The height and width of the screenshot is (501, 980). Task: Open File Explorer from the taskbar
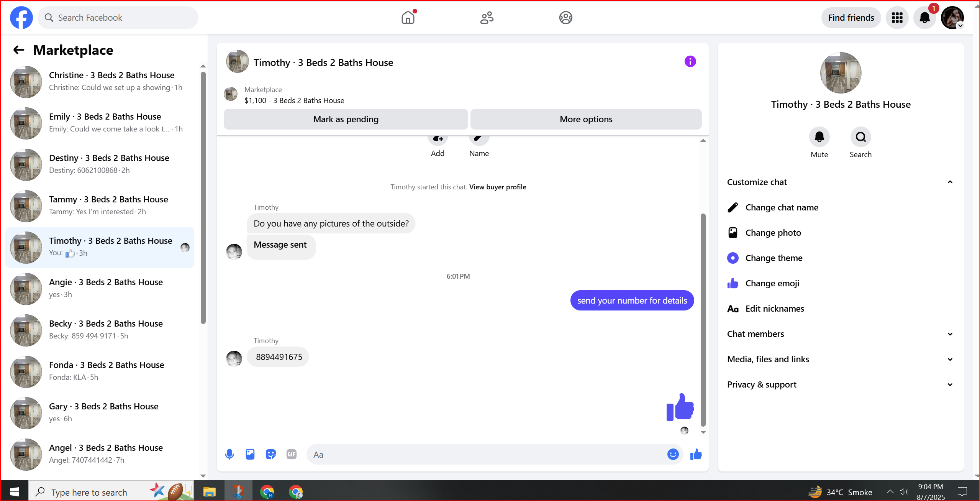click(209, 491)
